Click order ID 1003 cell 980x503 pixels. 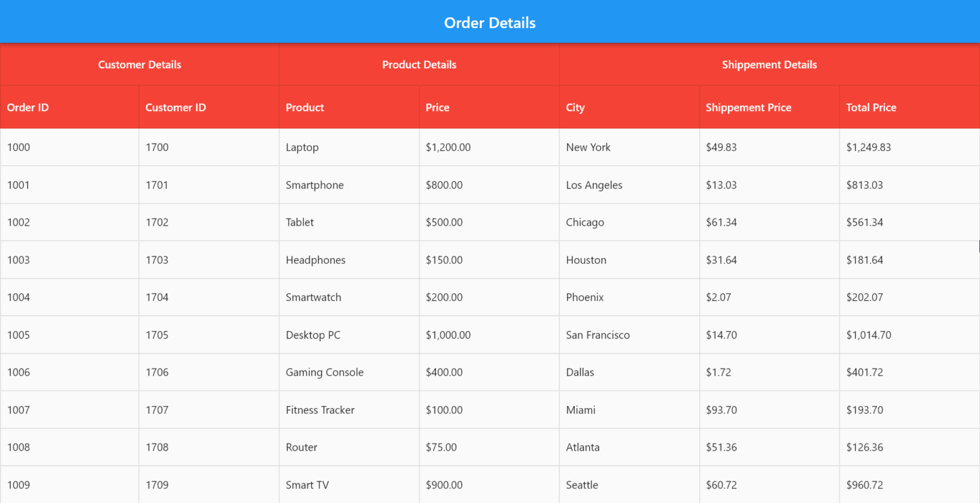click(19, 259)
